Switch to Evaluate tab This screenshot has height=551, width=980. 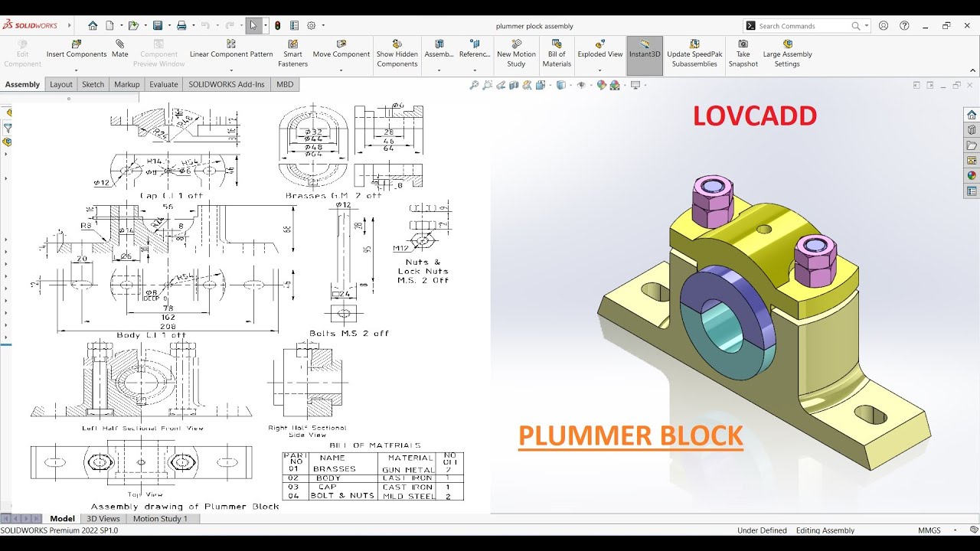(164, 84)
